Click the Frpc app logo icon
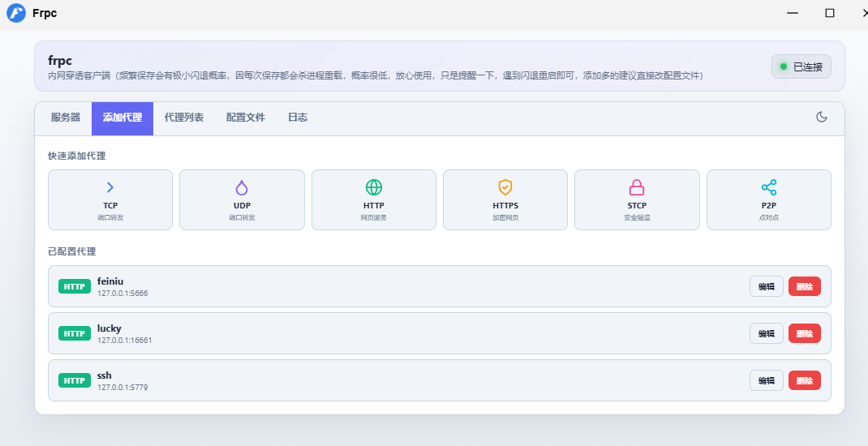This screenshot has height=446, width=868. (16, 13)
